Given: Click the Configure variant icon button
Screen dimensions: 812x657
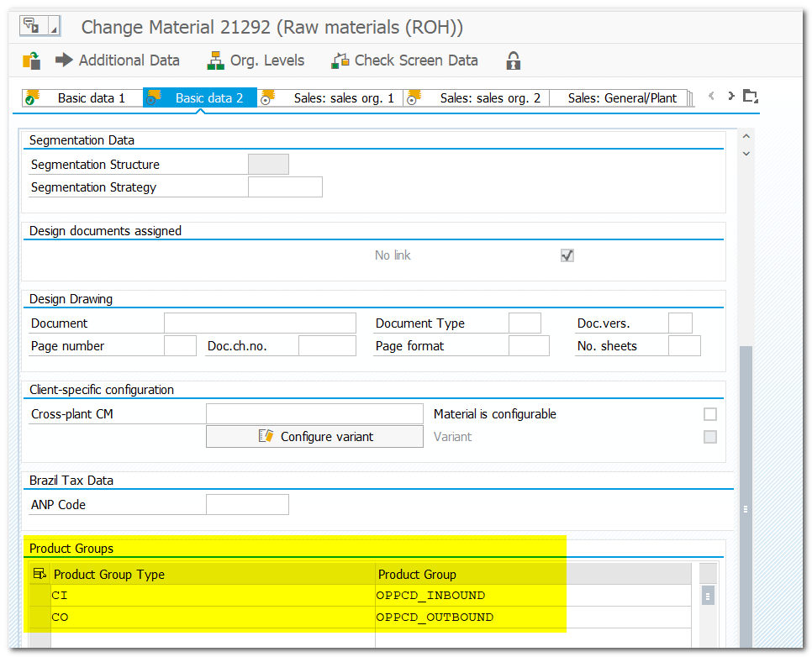Looking at the screenshot, I should 266,436.
